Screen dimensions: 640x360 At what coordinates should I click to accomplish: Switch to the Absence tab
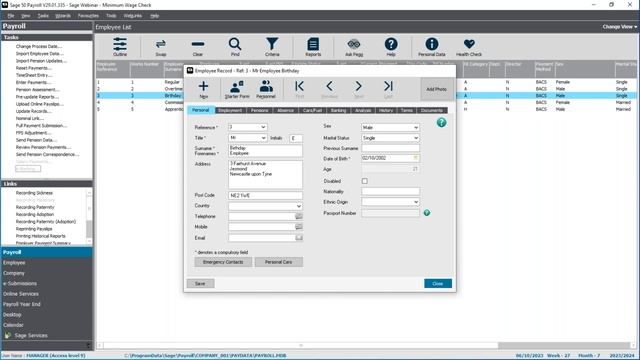(285, 110)
